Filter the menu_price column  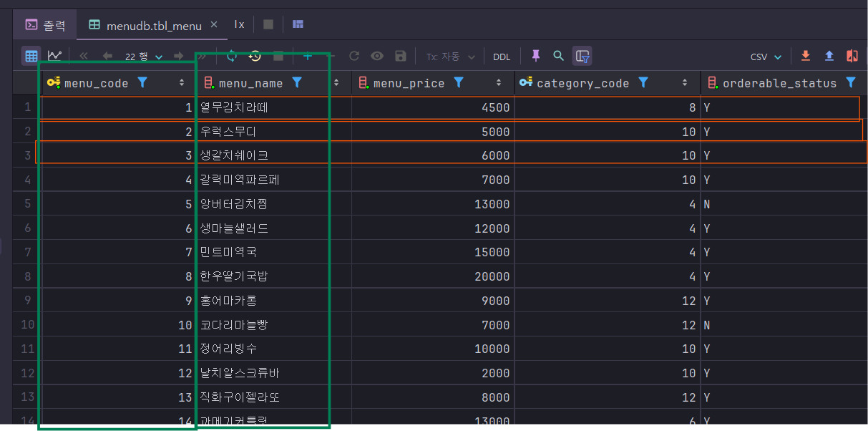[459, 82]
